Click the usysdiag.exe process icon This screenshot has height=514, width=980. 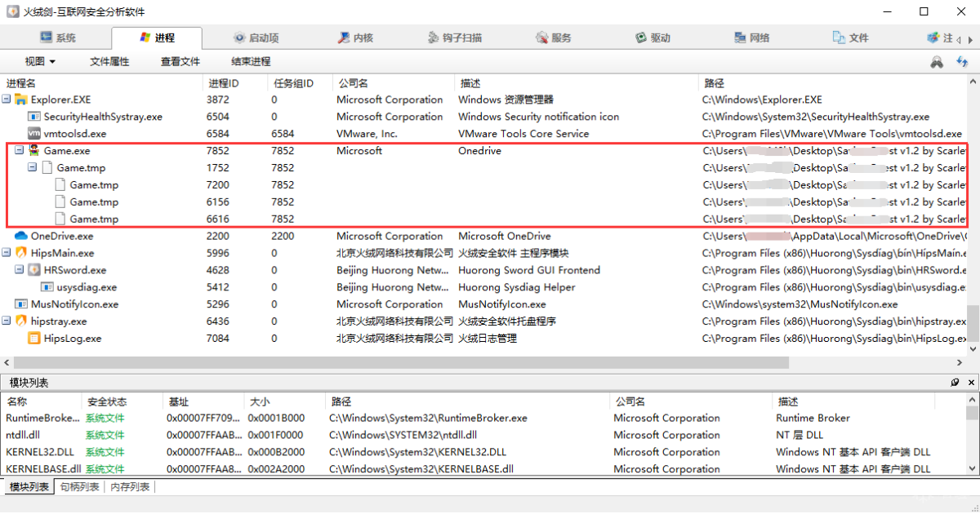pos(47,287)
